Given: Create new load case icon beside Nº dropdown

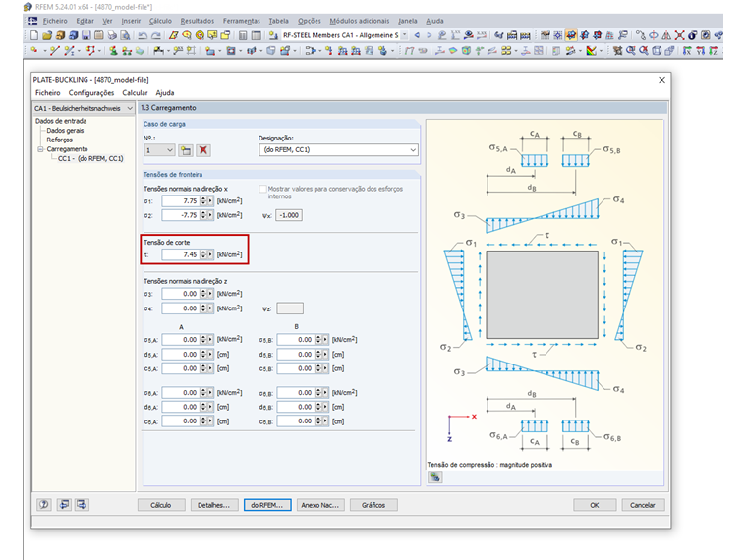Looking at the screenshot, I should pos(186,150).
